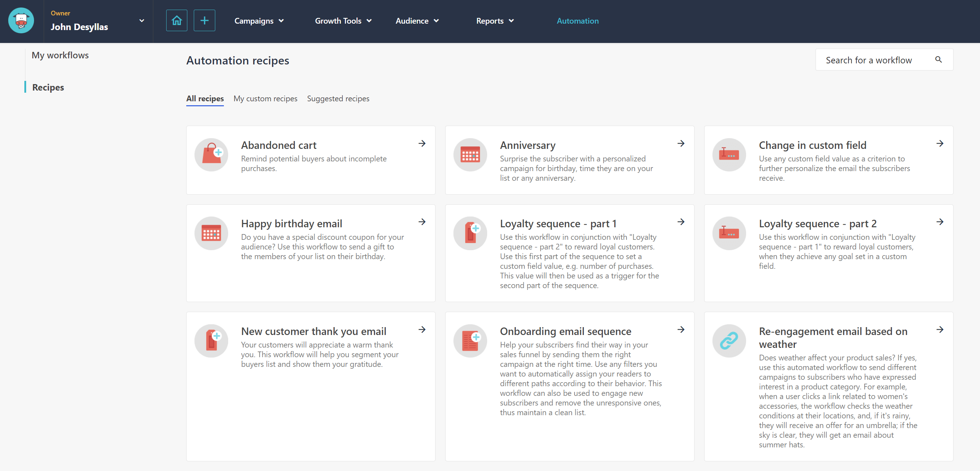The height and width of the screenshot is (471, 980).
Task: Click My workflows sidebar link
Action: tap(61, 54)
